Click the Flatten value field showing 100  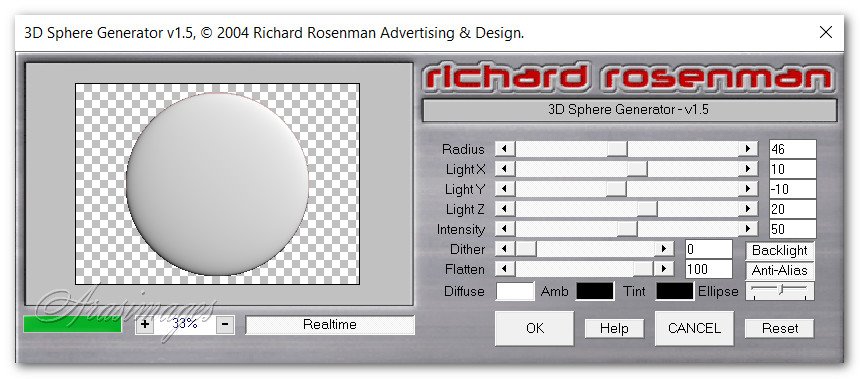[709, 269]
